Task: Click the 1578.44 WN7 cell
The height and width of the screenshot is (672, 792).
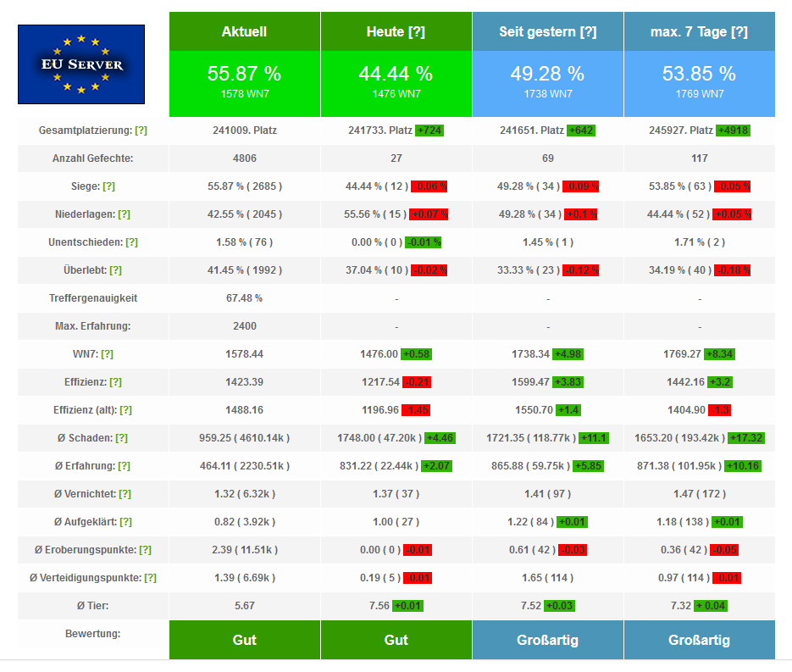Action: point(245,354)
